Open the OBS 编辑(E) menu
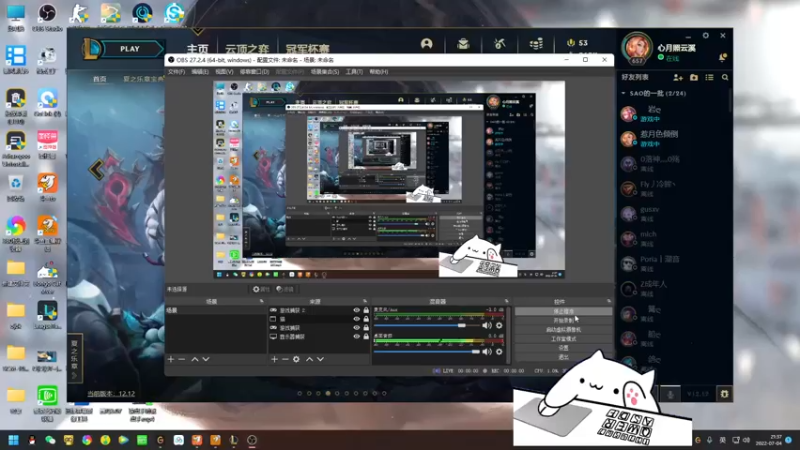The image size is (800, 450). point(200,72)
